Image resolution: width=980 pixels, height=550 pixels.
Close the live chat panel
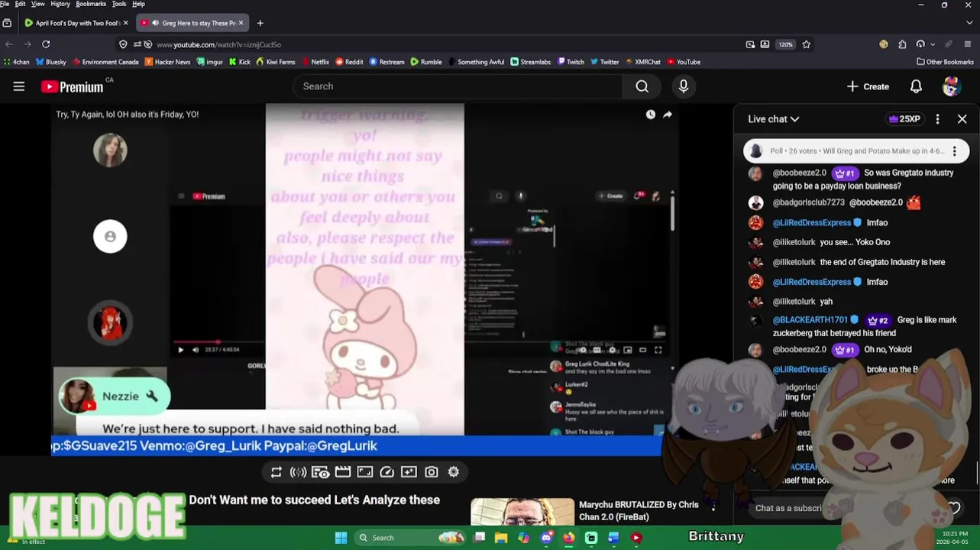click(962, 119)
